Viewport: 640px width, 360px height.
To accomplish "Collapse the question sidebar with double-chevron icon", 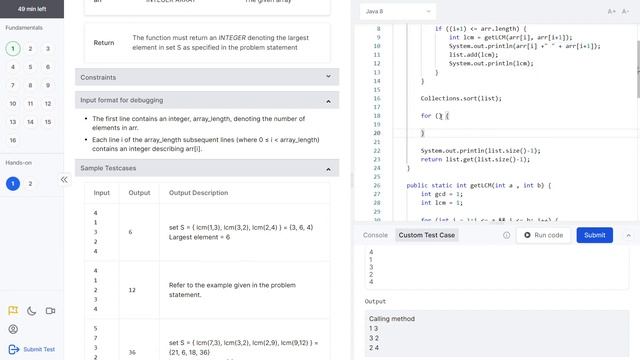I will click(x=64, y=180).
